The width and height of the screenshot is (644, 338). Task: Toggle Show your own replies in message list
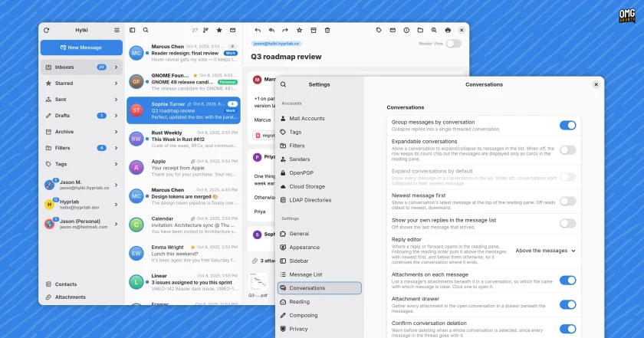pos(567,223)
